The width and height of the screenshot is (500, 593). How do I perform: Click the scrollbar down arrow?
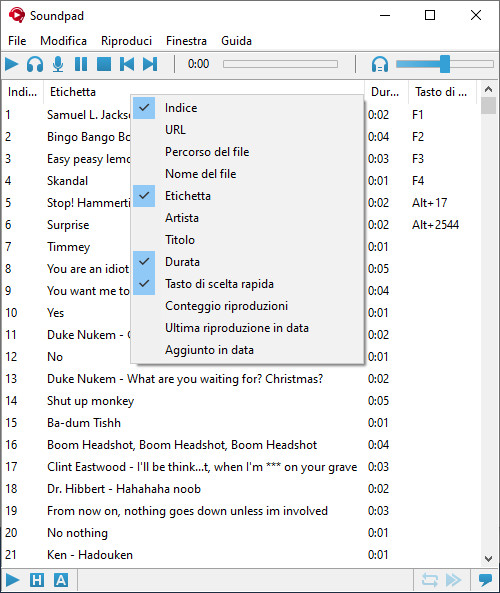pyautogui.click(x=489, y=559)
